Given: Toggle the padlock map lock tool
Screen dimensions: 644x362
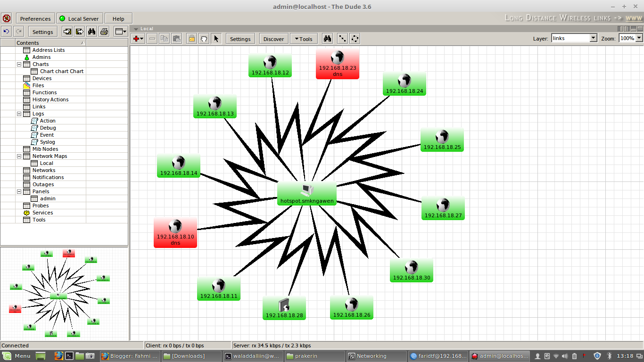Looking at the screenshot, I should coord(191,38).
